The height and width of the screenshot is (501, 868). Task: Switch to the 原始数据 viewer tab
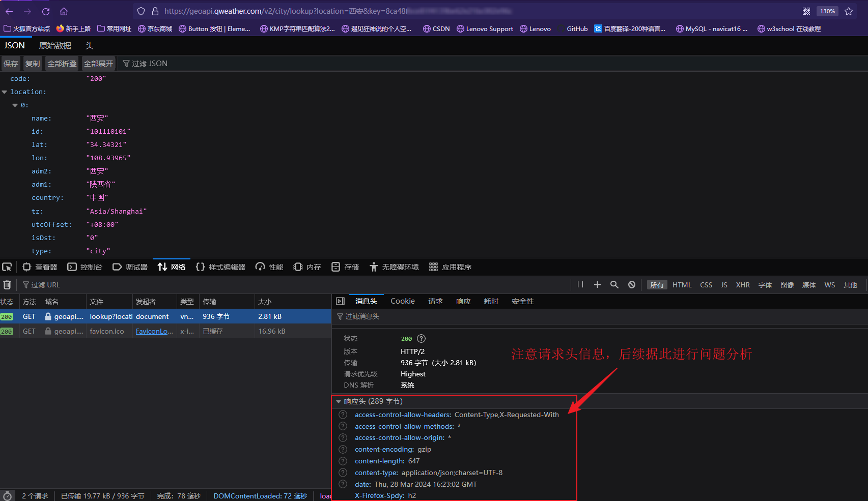[55, 45]
